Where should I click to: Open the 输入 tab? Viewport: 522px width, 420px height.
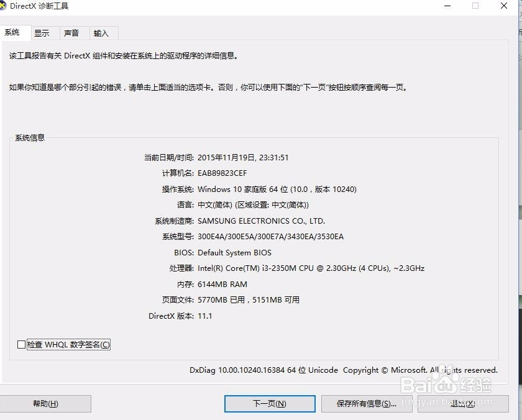(x=102, y=33)
